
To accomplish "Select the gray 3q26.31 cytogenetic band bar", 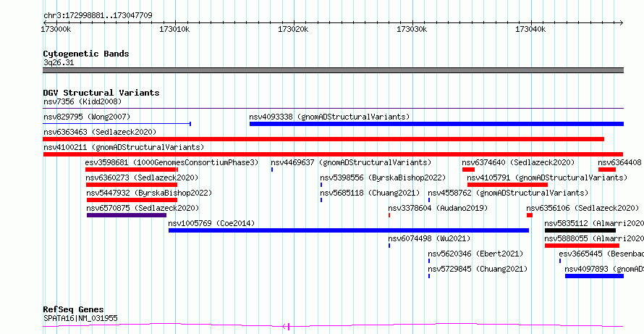I will (x=333, y=70).
